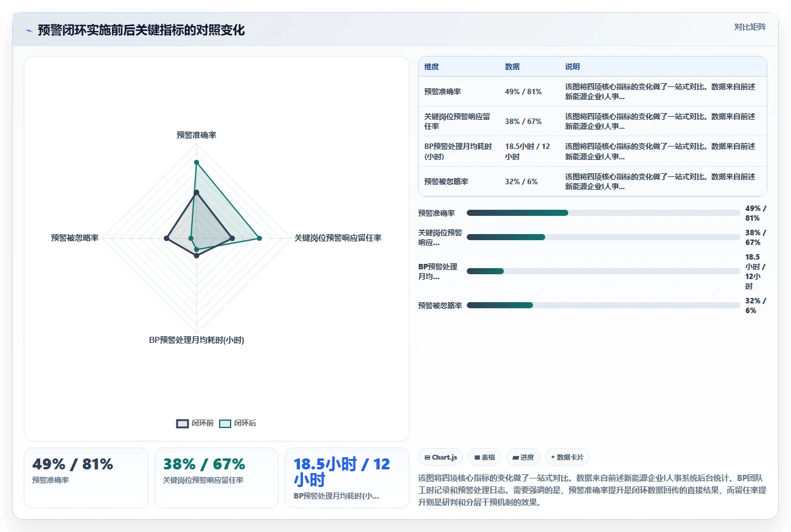Viewport: 791px width, 532px height.
Task: Click the chart title 预警闭环实施前后关键指标的对照变化
Action: [x=141, y=30]
